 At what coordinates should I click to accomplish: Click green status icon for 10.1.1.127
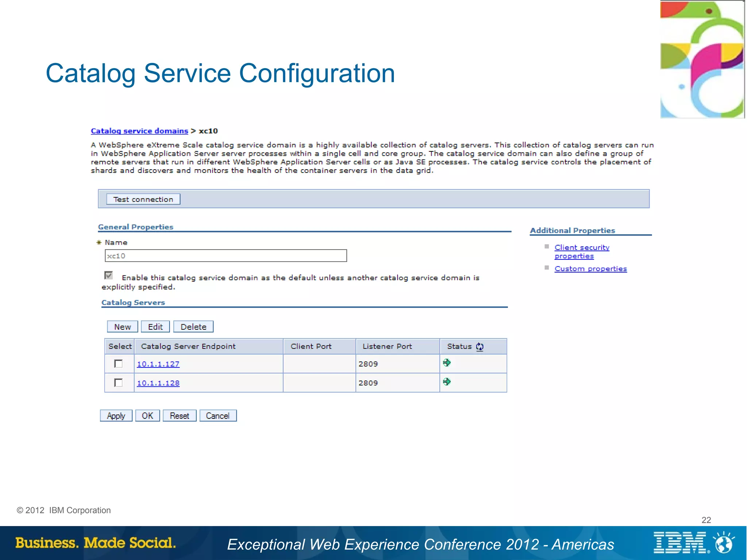click(447, 363)
